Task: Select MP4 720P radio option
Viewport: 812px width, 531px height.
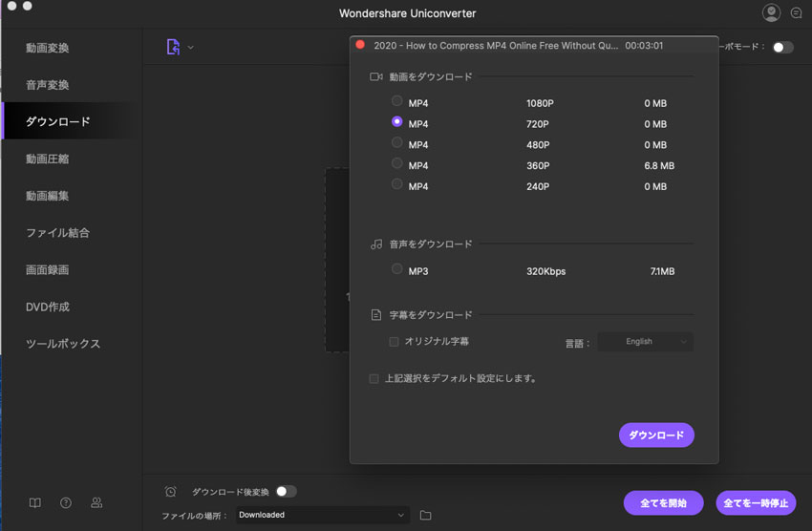Action: (x=397, y=121)
